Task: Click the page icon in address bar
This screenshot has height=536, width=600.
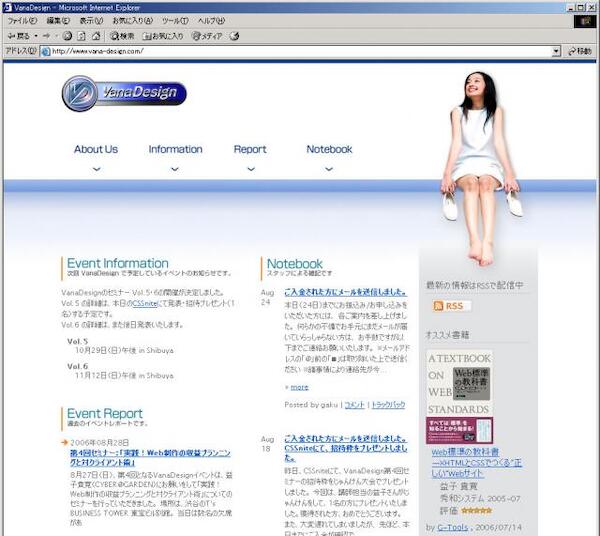Action: pos(46,51)
